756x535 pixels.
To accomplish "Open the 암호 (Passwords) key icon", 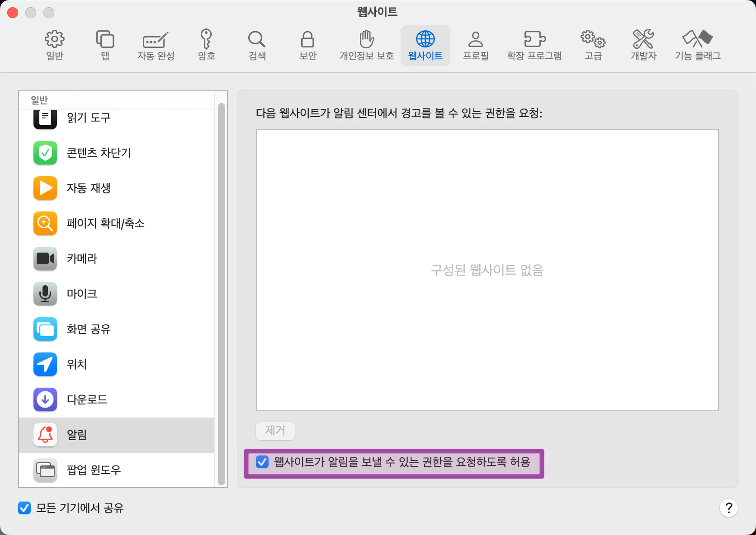I will [x=206, y=39].
